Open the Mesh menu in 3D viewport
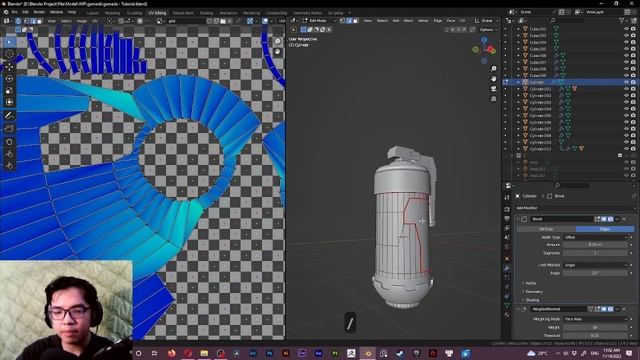Screen dimensions: 640x360 click(x=408, y=21)
